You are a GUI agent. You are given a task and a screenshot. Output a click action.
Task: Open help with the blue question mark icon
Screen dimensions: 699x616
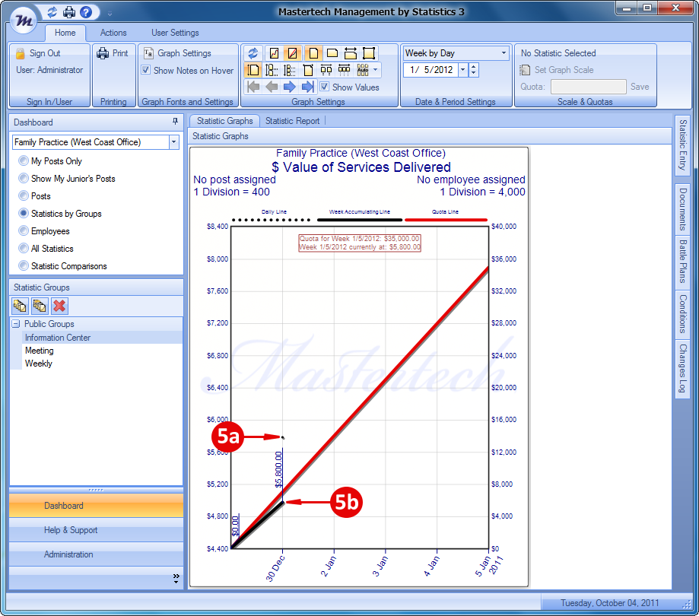[86, 12]
